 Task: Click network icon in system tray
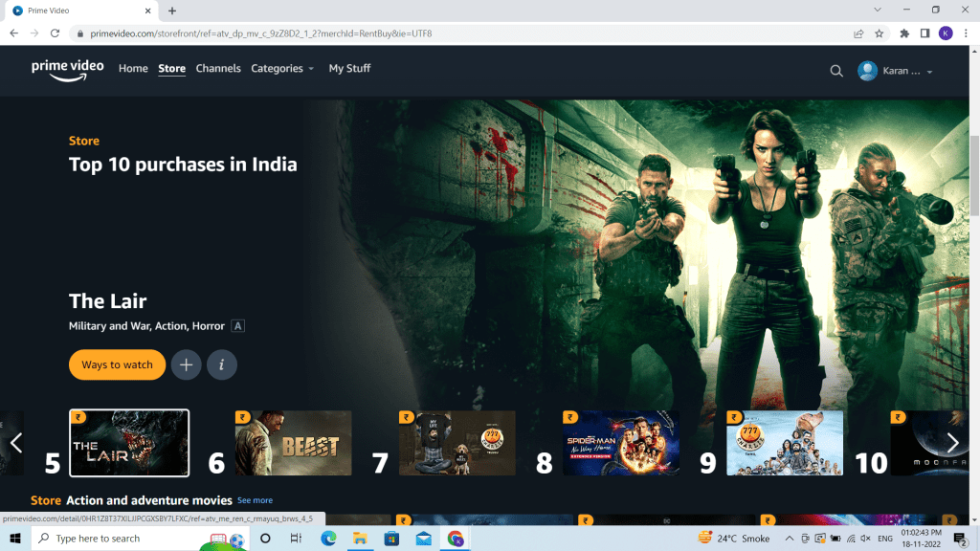click(x=851, y=539)
